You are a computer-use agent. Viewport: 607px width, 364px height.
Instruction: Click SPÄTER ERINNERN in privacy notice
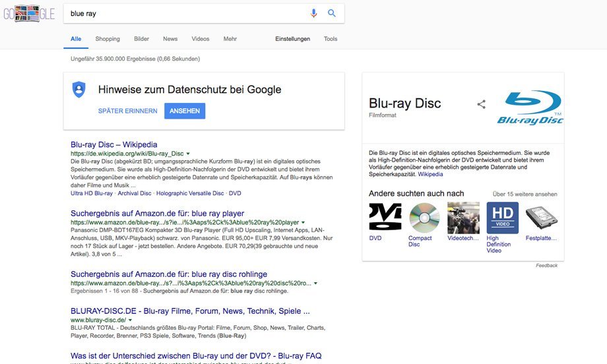click(128, 111)
